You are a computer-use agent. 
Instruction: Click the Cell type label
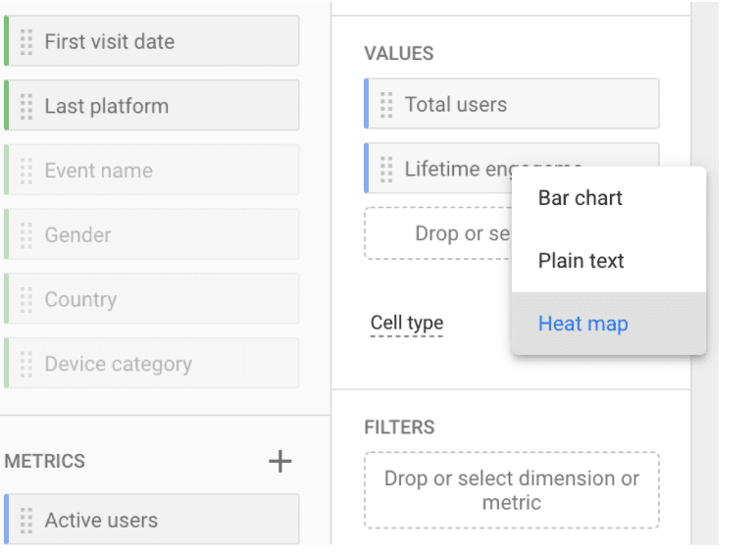click(406, 323)
